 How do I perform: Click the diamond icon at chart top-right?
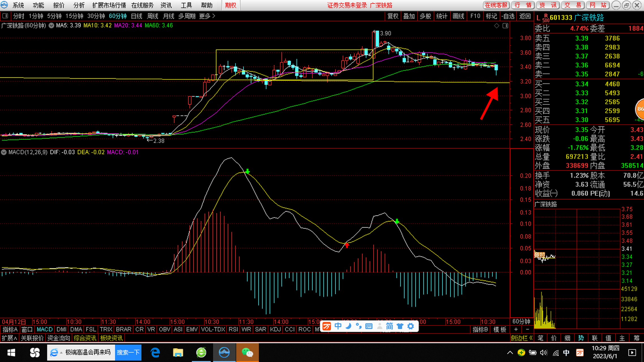pyautogui.click(x=497, y=26)
